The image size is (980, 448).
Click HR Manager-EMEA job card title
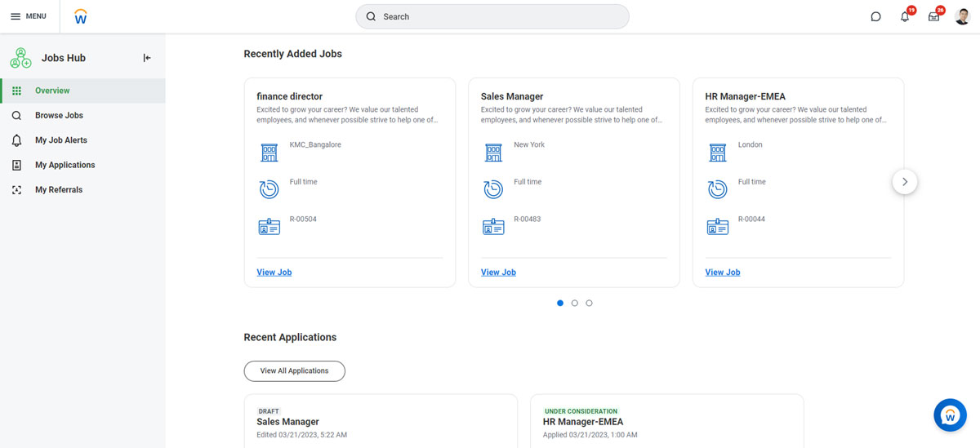coord(746,96)
